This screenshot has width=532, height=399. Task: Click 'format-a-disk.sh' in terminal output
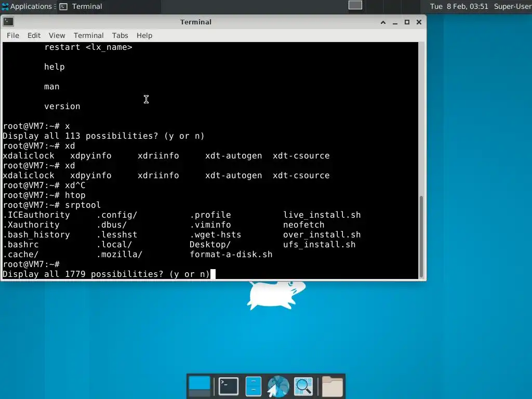pyautogui.click(x=231, y=255)
